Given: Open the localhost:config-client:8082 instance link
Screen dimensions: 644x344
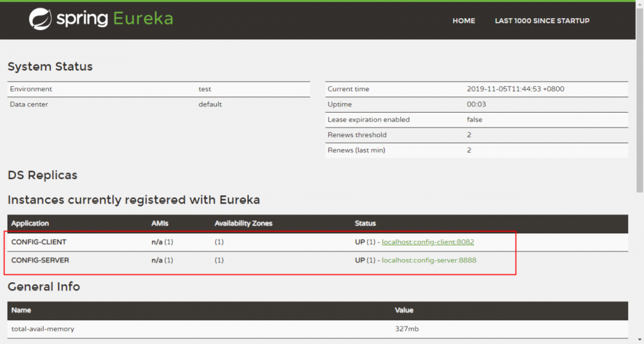Looking at the screenshot, I should pyautogui.click(x=428, y=242).
